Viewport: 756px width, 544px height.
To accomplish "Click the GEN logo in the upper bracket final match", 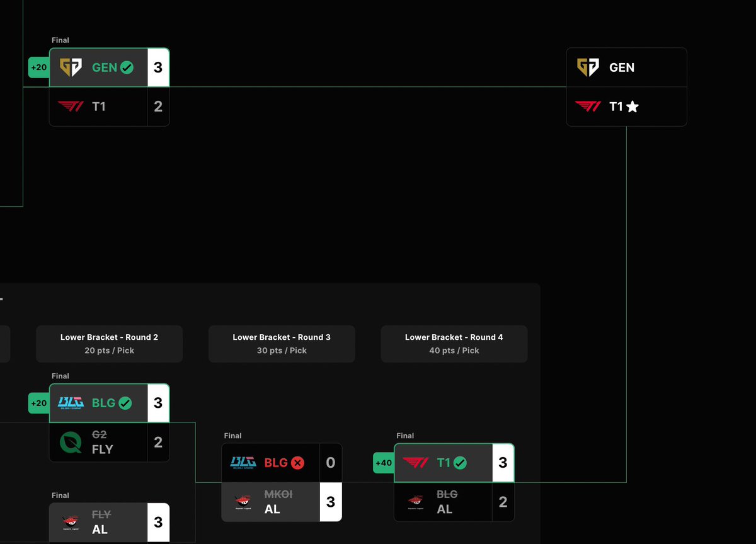I will click(71, 67).
